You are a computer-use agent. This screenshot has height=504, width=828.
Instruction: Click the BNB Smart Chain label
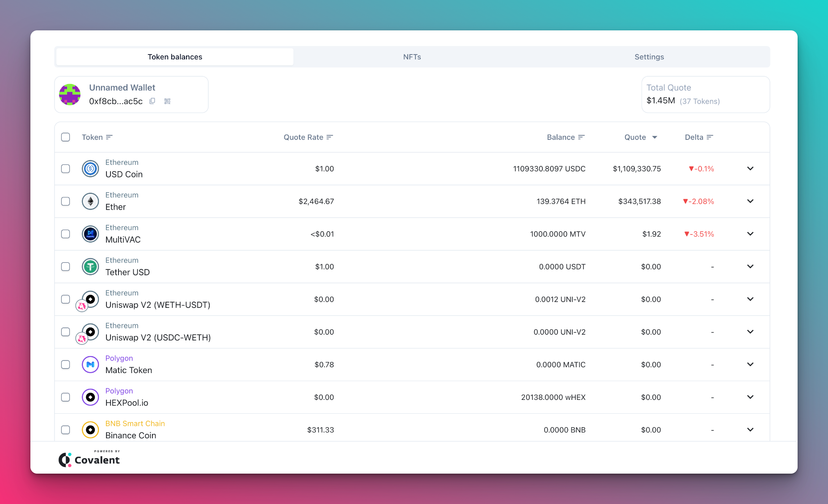[135, 423]
